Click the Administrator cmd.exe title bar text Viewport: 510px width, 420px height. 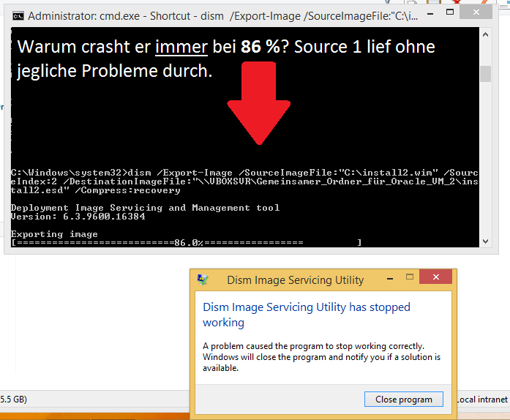(222, 16)
